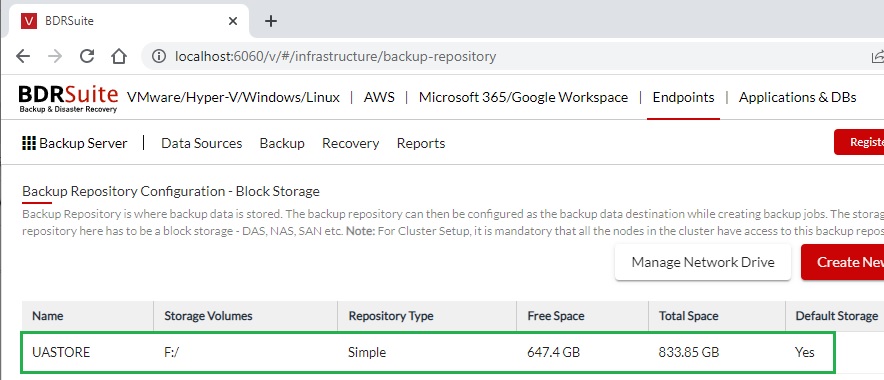Select the UASTORE repository name
The image size is (884, 380).
[61, 352]
